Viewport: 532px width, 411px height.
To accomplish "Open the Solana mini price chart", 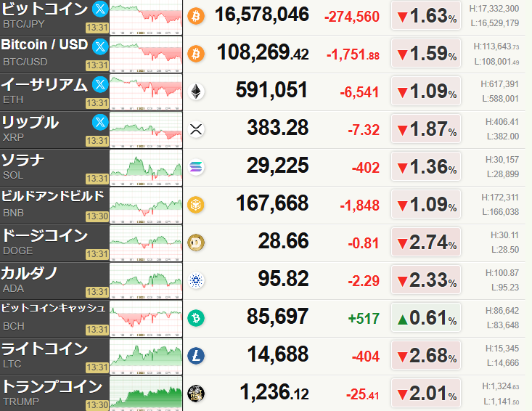I will point(146,167).
